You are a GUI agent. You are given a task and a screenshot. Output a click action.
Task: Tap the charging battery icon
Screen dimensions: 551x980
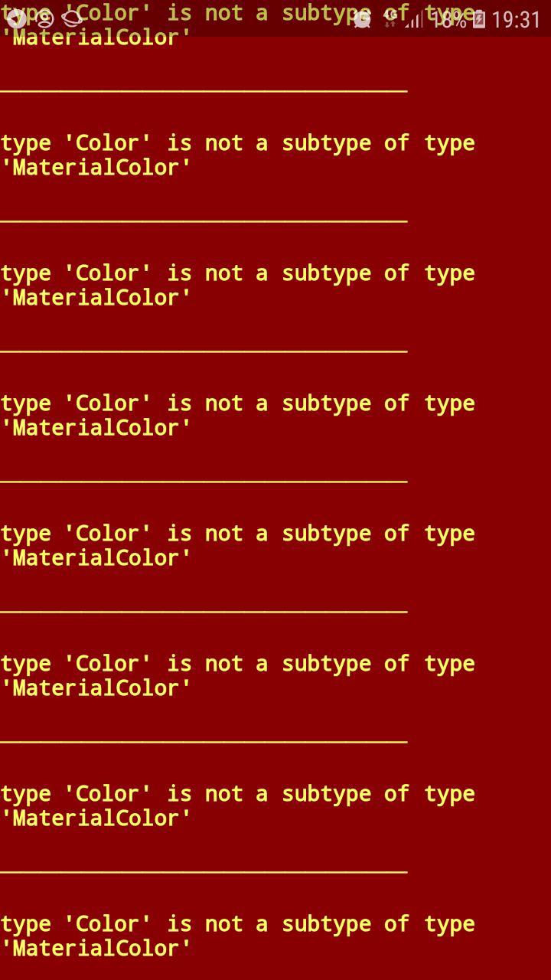(x=479, y=19)
